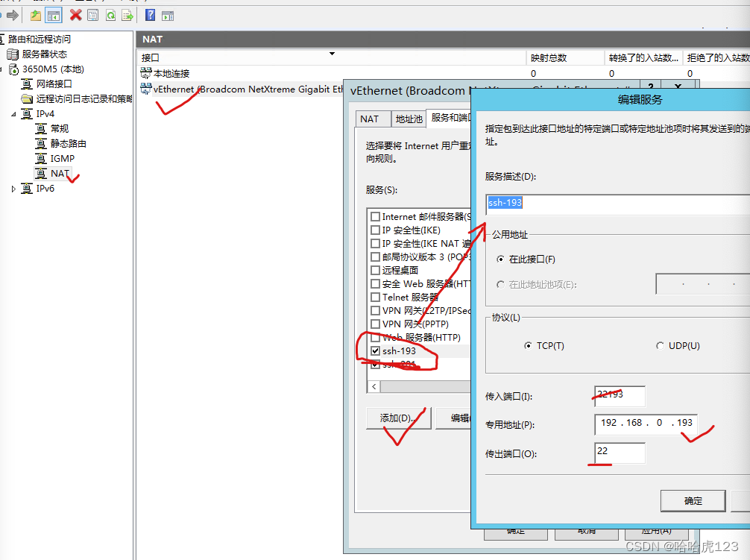Check the 远程桌面 checkbox
Viewport: 750px width, 560px height.
pyautogui.click(x=376, y=270)
